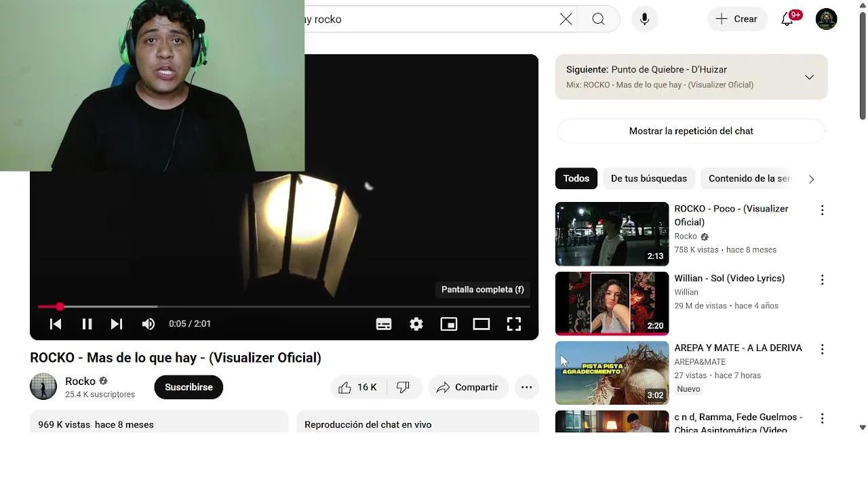Image resolution: width=868 pixels, height=488 pixels.
Task: Open ROCKO - Poco (Visualizer Oficial) title
Action: (x=731, y=216)
